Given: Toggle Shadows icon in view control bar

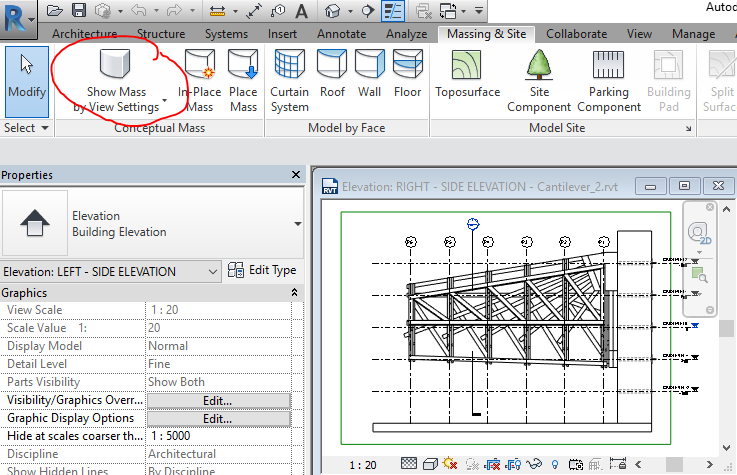Looking at the screenshot, I should 472,465.
